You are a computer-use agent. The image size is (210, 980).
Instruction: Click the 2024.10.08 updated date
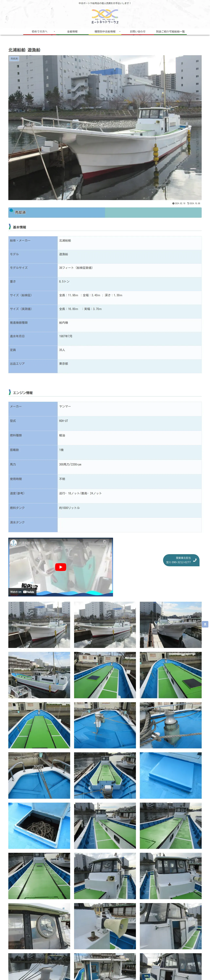[x=194, y=204]
